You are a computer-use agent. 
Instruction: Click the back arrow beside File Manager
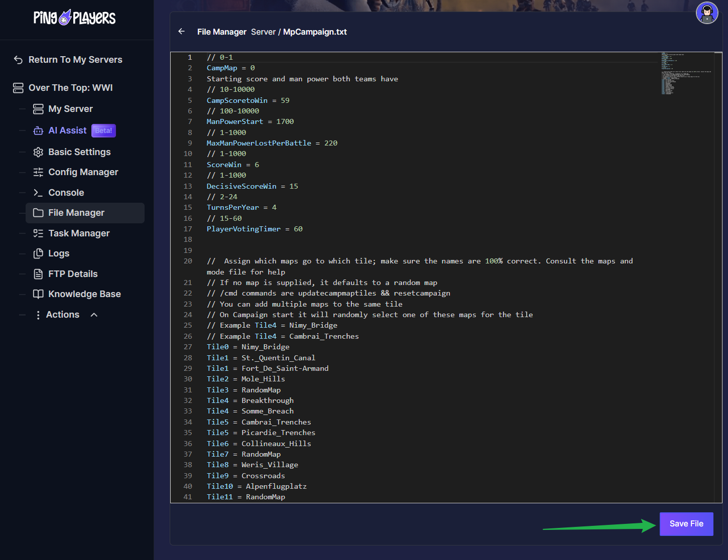(182, 32)
